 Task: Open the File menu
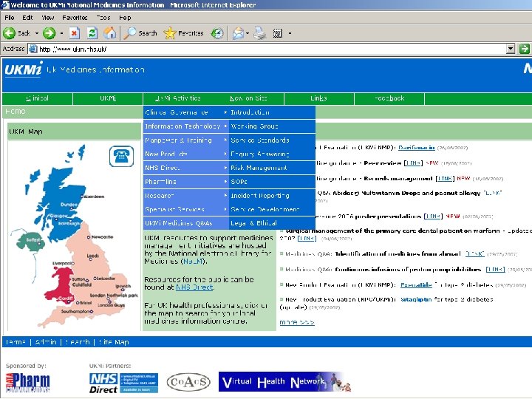click(10, 18)
